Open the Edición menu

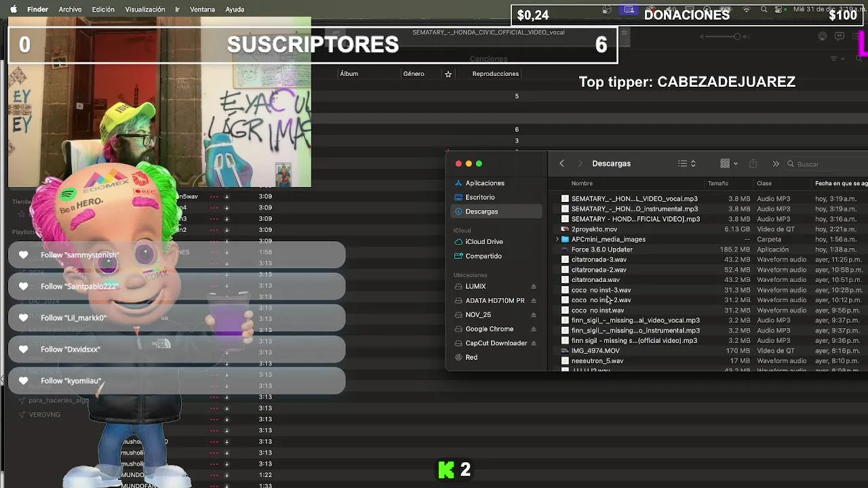point(103,9)
